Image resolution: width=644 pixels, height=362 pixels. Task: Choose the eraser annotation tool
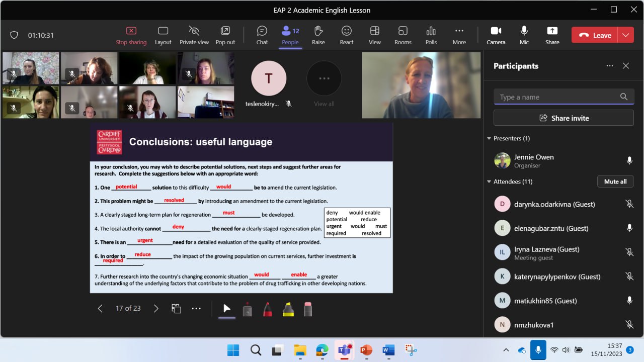[x=308, y=309]
